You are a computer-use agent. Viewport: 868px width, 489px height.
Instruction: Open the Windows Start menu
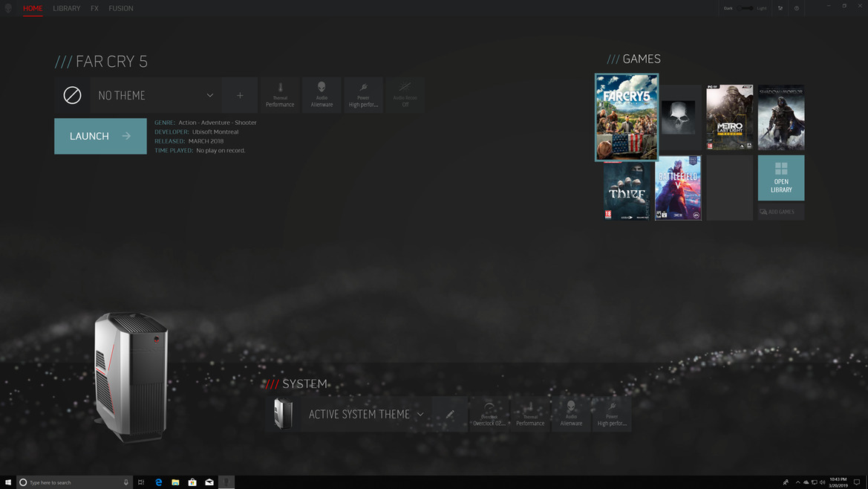click(x=7, y=482)
